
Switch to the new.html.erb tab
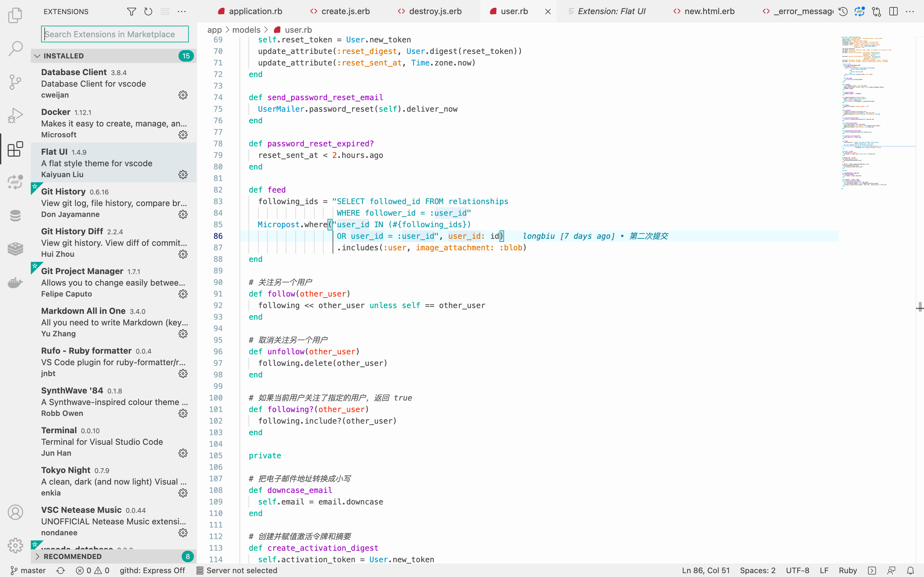(704, 12)
